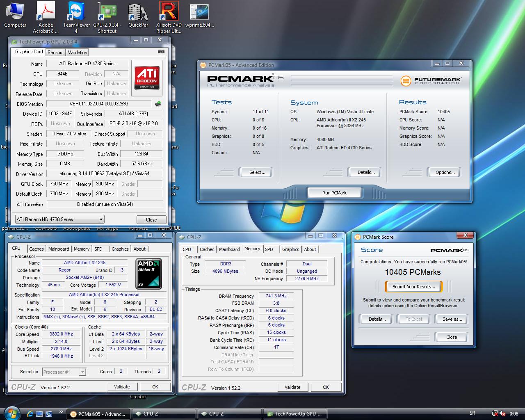Viewport: 525px width, 420px height.
Task: Open the TeamViewer 4 desktop icon
Action: point(76,17)
